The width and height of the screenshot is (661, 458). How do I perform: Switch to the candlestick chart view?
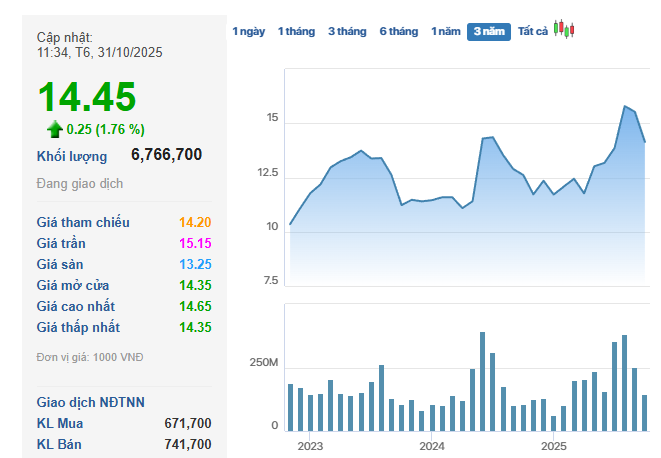(x=565, y=30)
